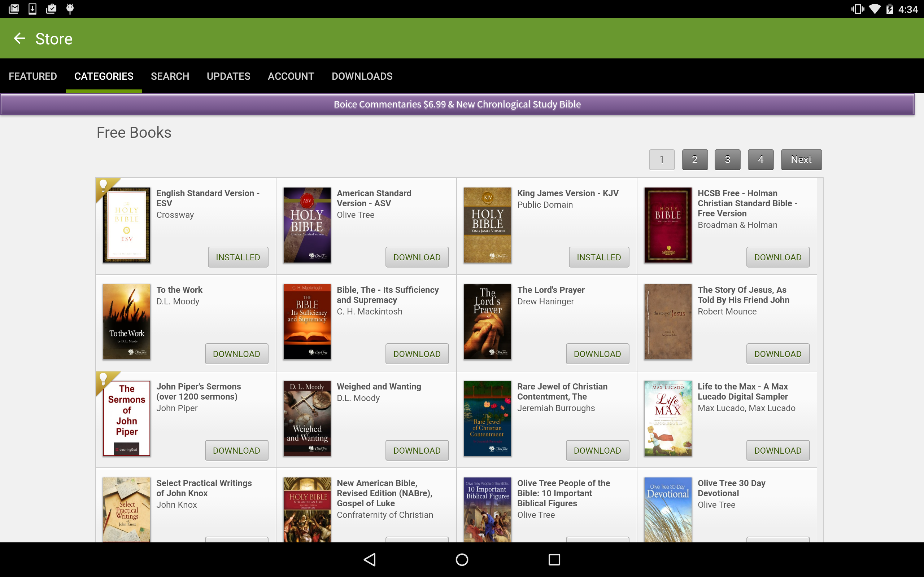Tap the Back triangle navigation button
Image resolution: width=924 pixels, height=577 pixels.
pos(369,559)
